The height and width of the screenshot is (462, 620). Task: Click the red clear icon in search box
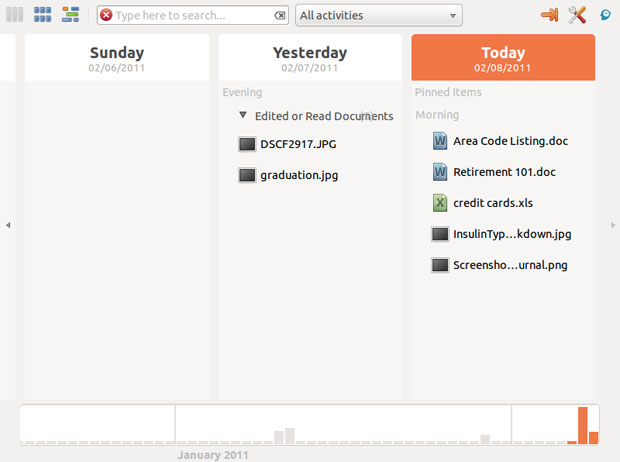106,16
